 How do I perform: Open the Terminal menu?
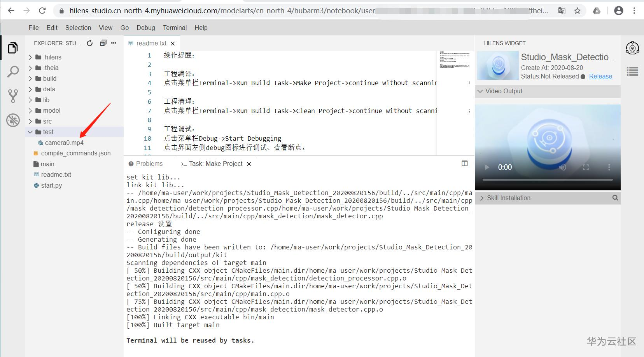pyautogui.click(x=175, y=28)
